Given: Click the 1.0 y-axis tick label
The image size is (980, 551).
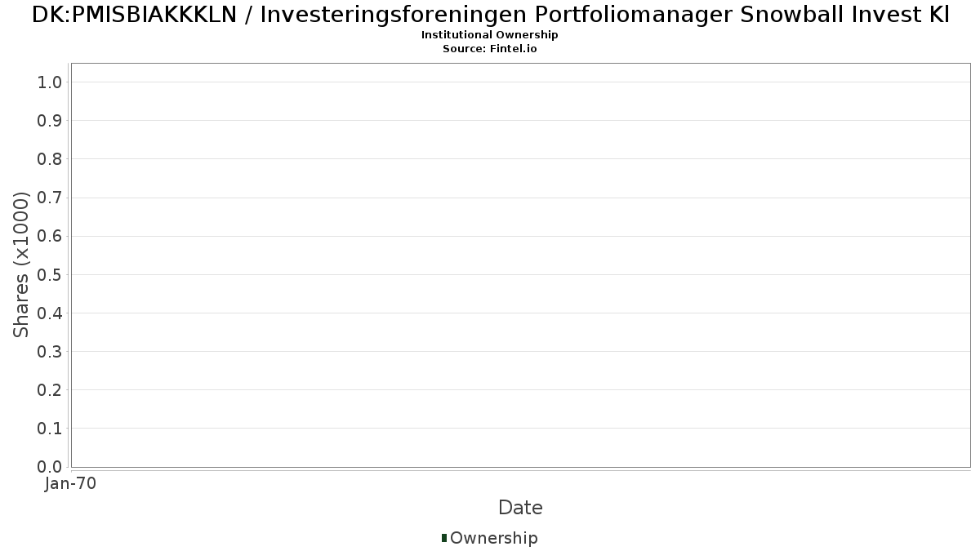Looking at the screenshot, I should [x=50, y=82].
